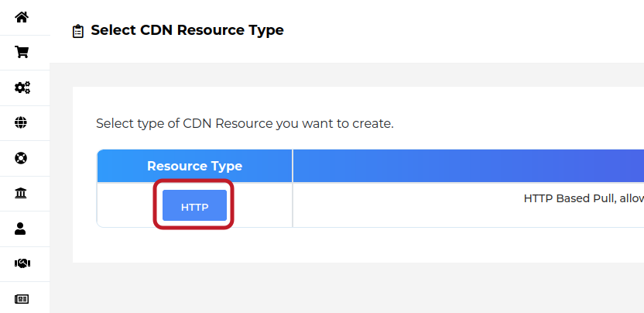
Task: Choose the HTTP resource type button
Action: click(x=195, y=205)
